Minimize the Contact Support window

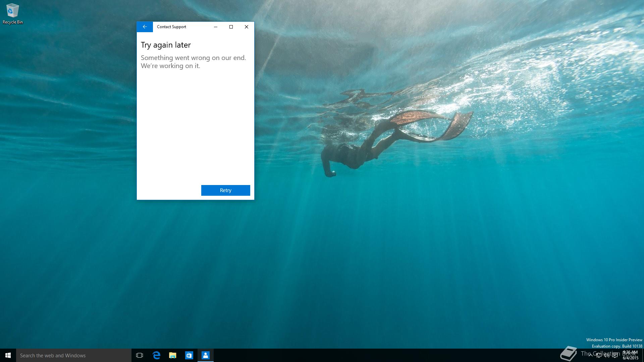point(216,27)
